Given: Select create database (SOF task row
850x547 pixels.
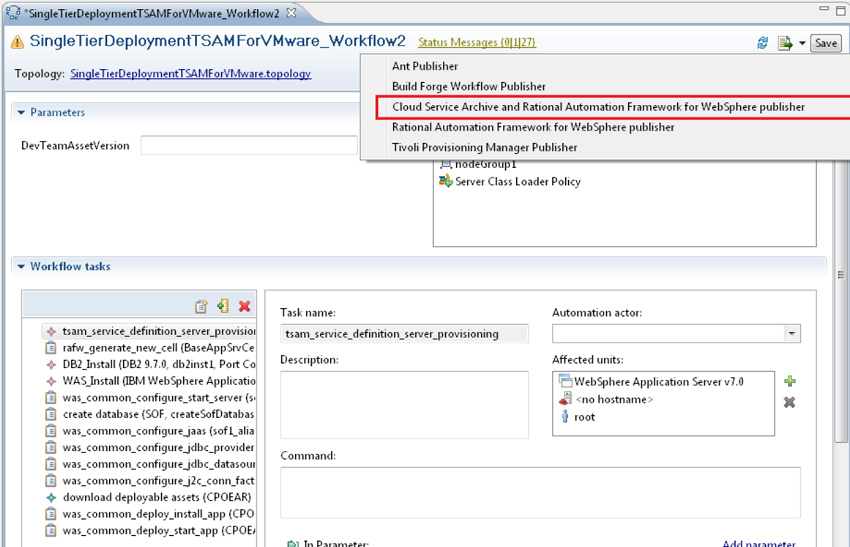Looking at the screenshot, I should pyautogui.click(x=149, y=414).
